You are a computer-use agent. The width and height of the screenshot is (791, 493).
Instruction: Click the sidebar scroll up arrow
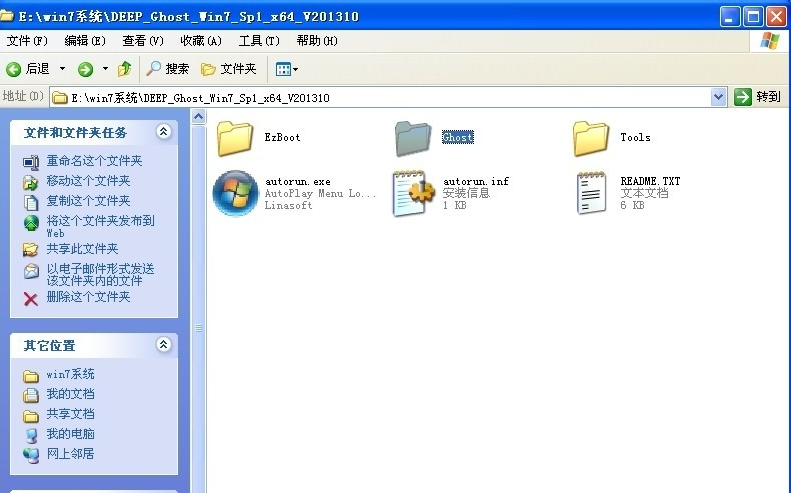198,117
